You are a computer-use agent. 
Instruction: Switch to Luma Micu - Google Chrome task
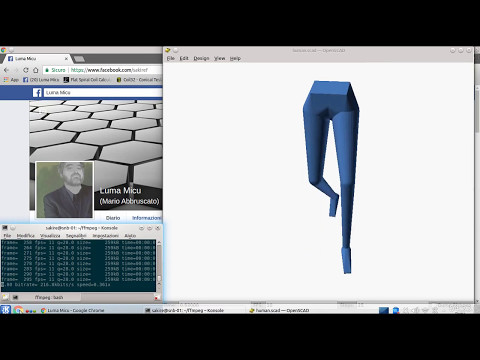72,310
